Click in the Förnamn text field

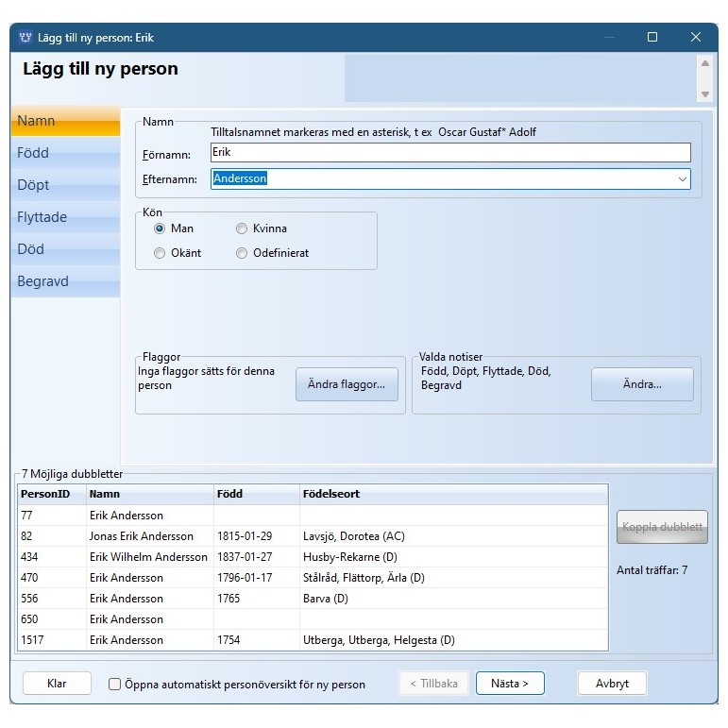pyautogui.click(x=450, y=153)
